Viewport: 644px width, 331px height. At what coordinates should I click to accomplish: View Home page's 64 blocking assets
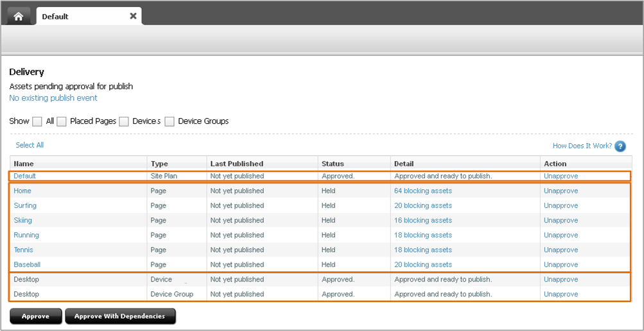click(423, 191)
